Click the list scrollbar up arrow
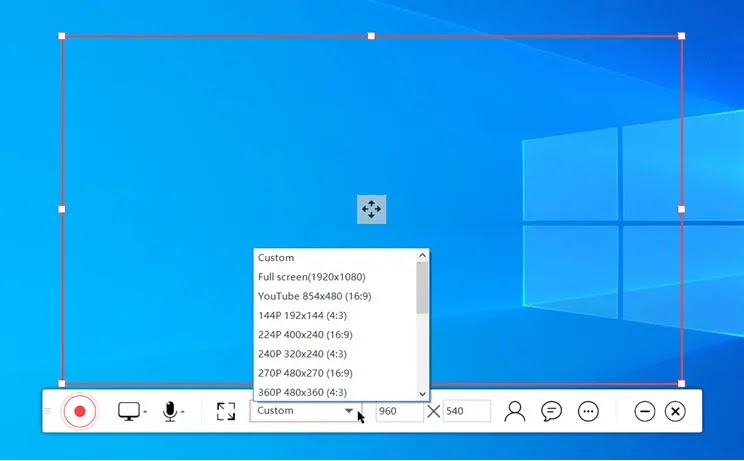 point(422,255)
